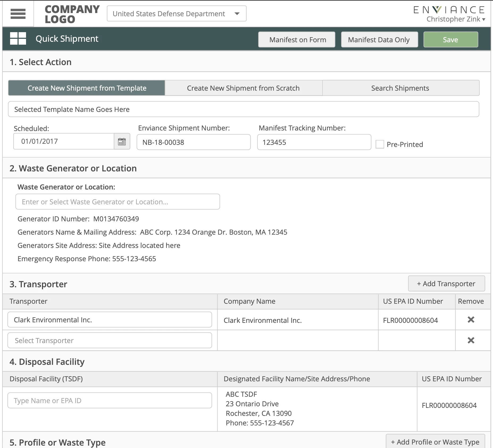Focus the Enviance Shipment Number field
The height and width of the screenshot is (448, 493).
(194, 142)
